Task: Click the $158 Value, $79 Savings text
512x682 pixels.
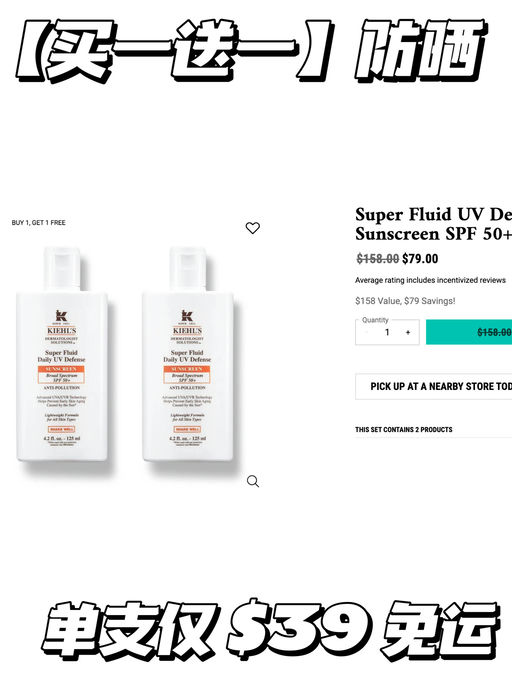Action: pos(405,301)
